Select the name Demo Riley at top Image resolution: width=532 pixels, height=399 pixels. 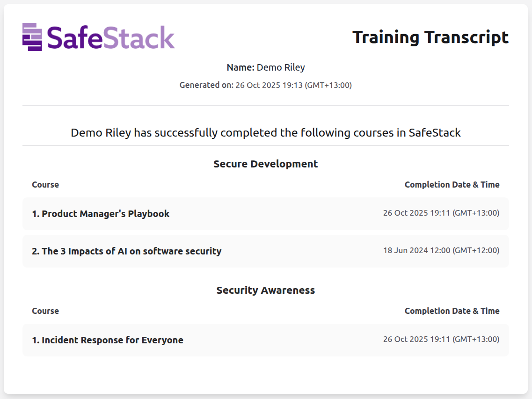[281, 67]
